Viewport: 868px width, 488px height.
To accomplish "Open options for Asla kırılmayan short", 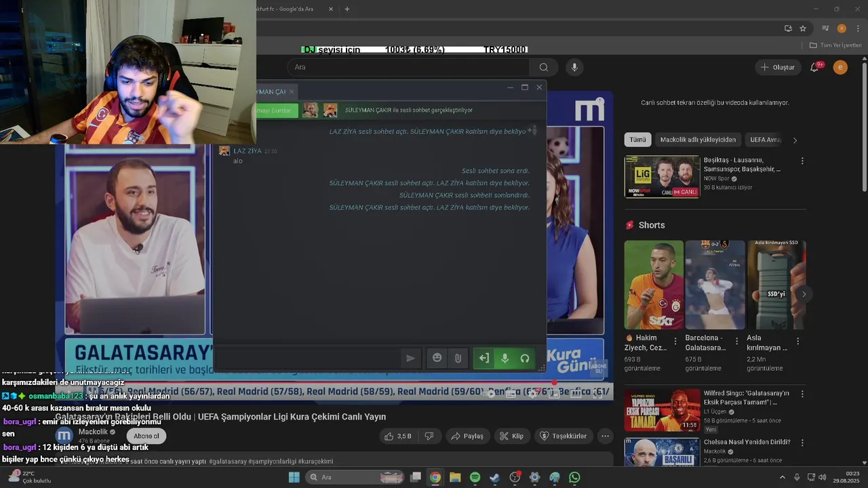I will click(x=797, y=341).
